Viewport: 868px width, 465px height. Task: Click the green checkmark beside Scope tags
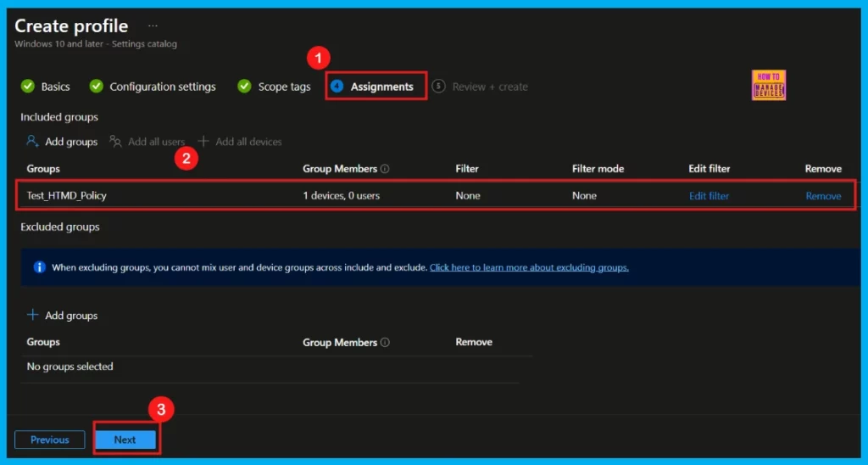click(244, 87)
